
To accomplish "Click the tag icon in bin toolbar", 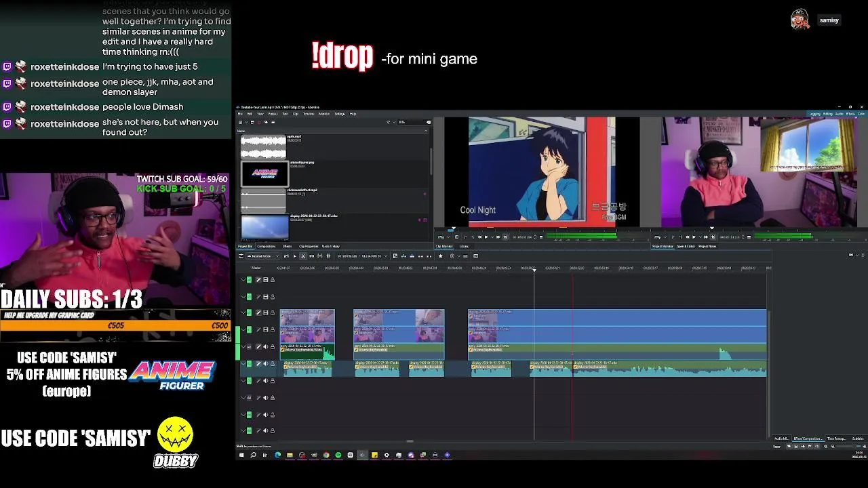I will point(266,122).
